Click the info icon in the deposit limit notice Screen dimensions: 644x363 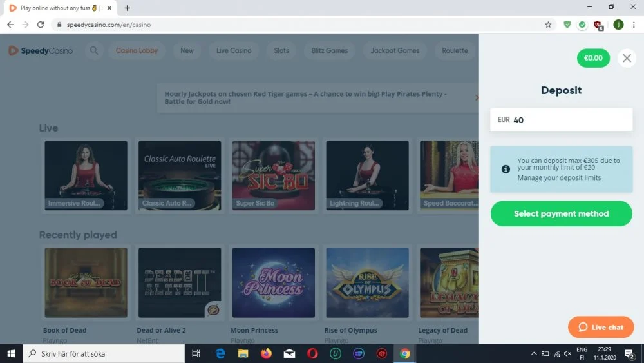tap(506, 169)
